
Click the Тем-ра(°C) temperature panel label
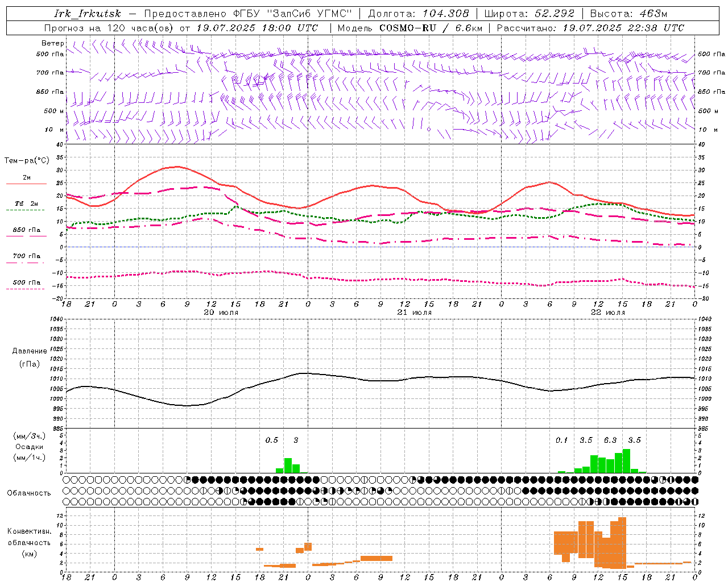point(27,161)
